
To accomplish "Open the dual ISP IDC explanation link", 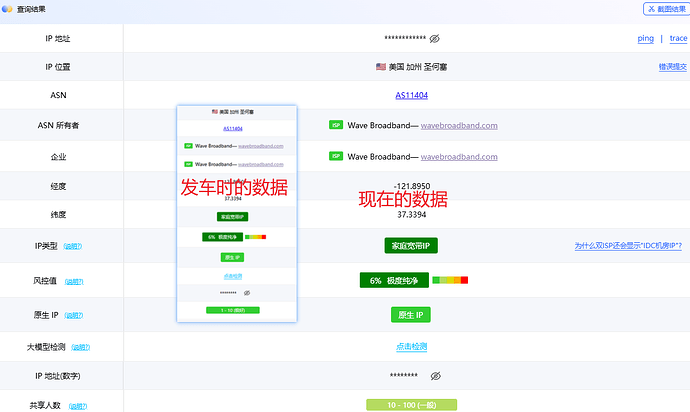I will tap(628, 246).
